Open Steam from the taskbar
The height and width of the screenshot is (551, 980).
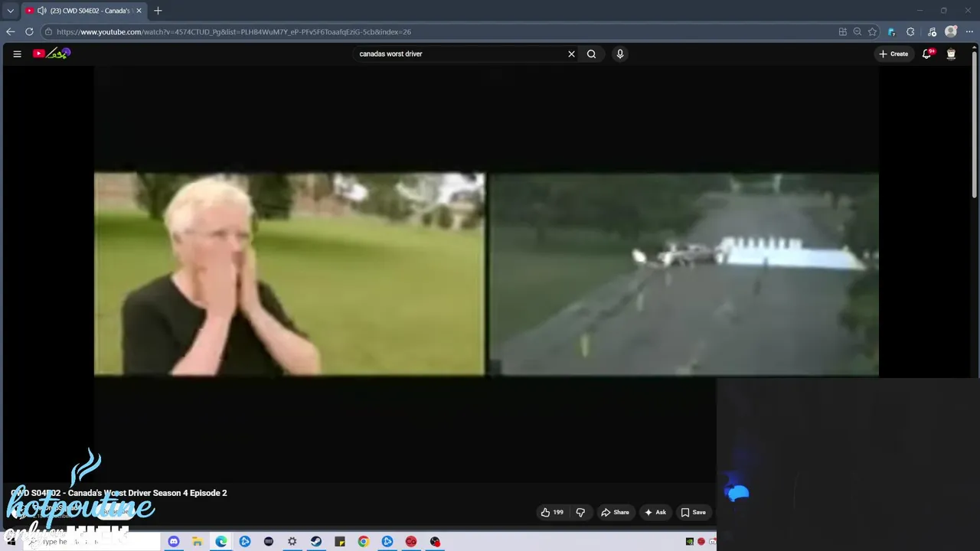(316, 542)
